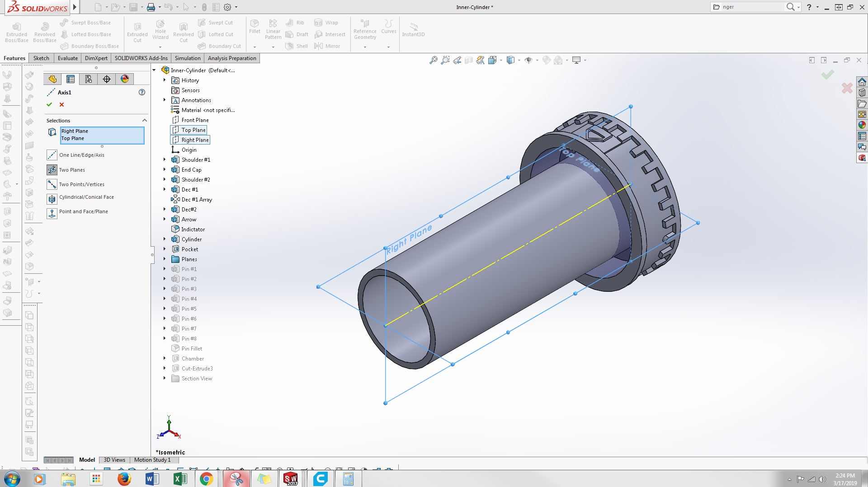Open the DimXpert tab
868x487 pixels.
(x=96, y=58)
